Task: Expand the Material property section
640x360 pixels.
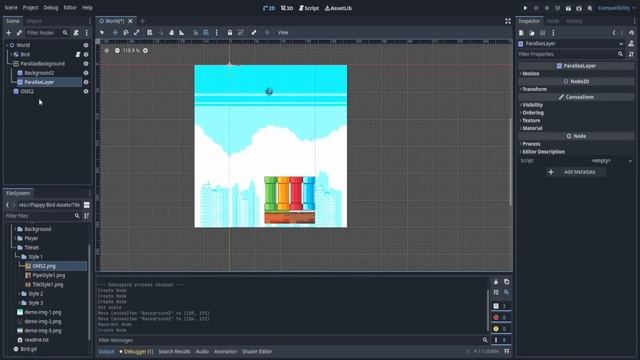Action: [x=532, y=128]
